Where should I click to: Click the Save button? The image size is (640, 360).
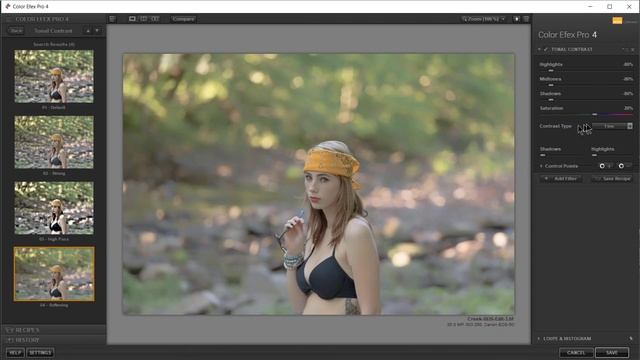pos(612,352)
